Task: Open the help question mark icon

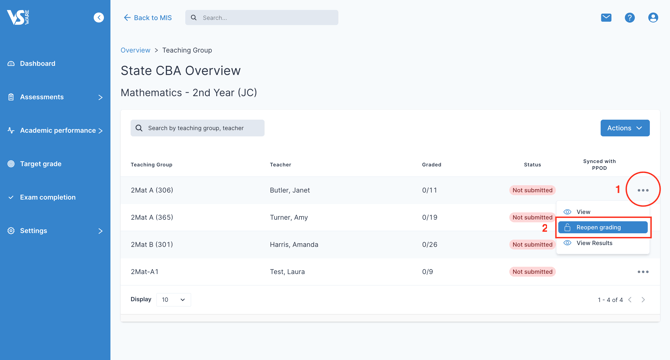Action: pyautogui.click(x=629, y=18)
